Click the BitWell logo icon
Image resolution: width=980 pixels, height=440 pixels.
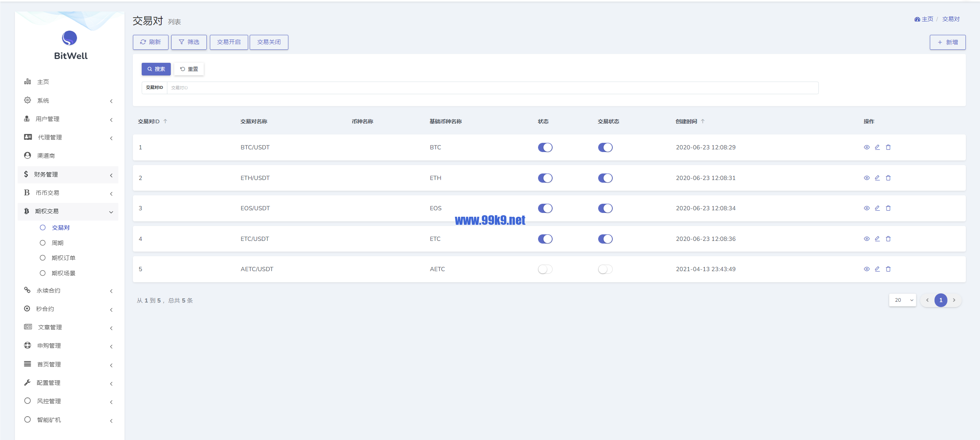coord(69,38)
